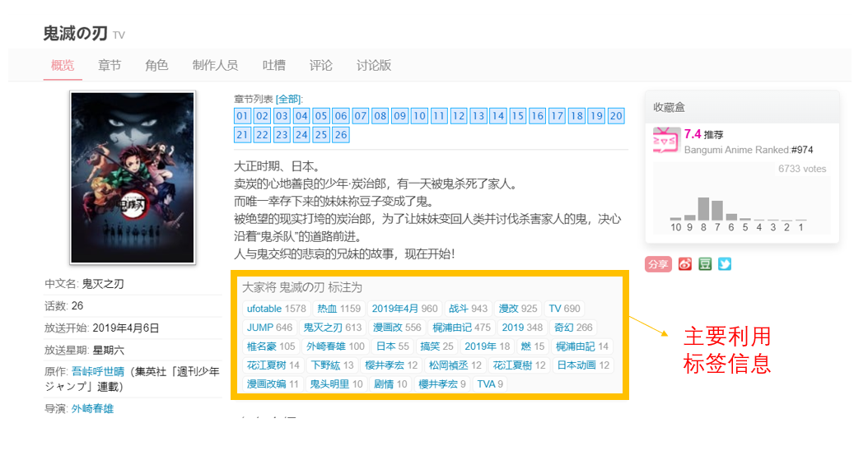This screenshot has width=868, height=451.
Task: Click the 下野紘 tag
Action: [332, 365]
